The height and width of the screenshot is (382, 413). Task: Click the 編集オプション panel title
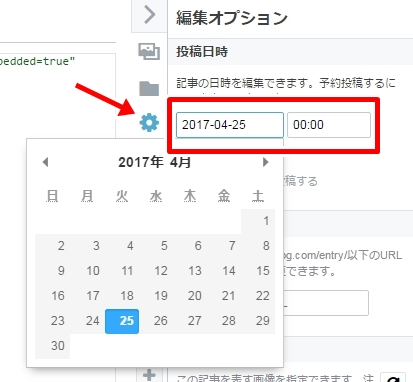(232, 18)
